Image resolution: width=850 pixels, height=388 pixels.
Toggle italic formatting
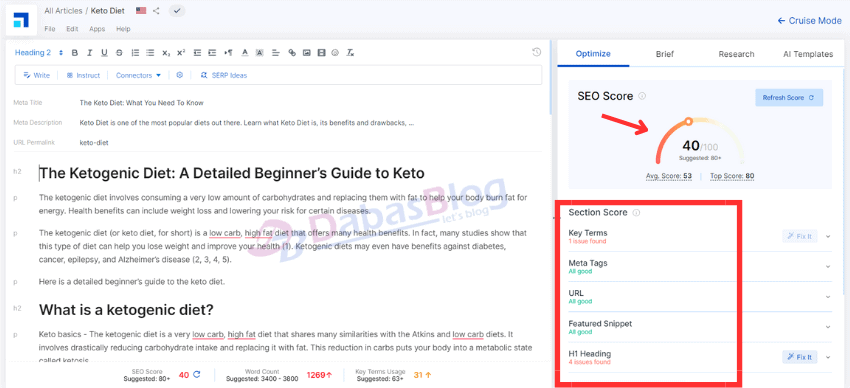pyautogui.click(x=89, y=53)
